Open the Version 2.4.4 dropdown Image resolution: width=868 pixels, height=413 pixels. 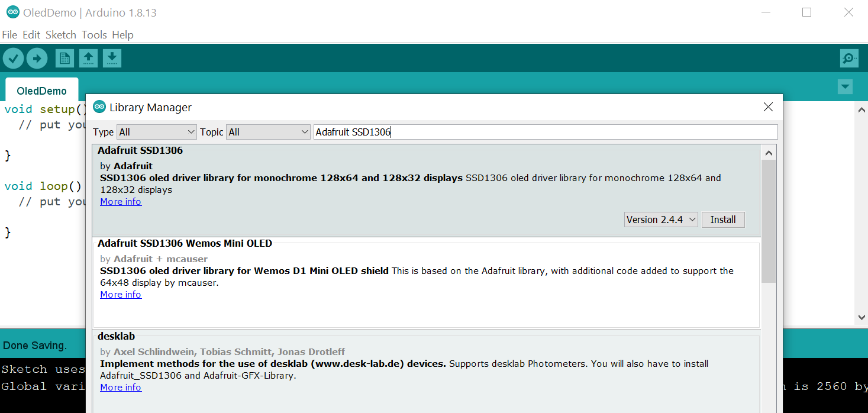point(661,220)
